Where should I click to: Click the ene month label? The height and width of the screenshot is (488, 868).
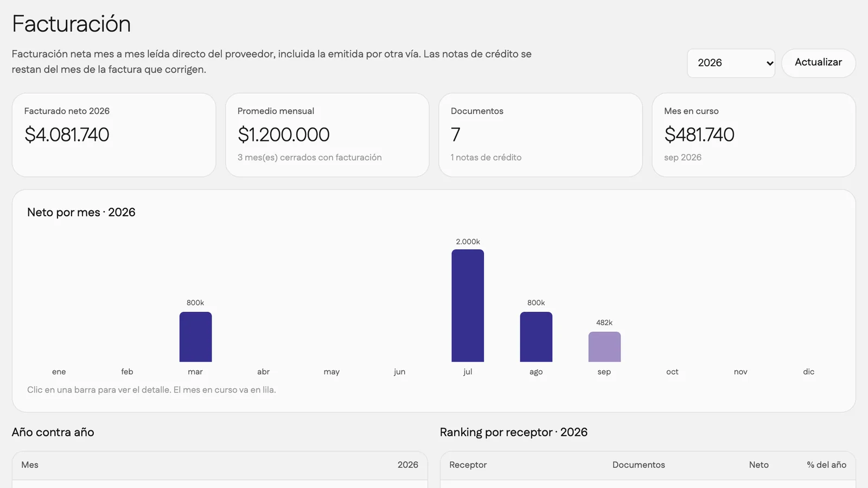[59, 371]
